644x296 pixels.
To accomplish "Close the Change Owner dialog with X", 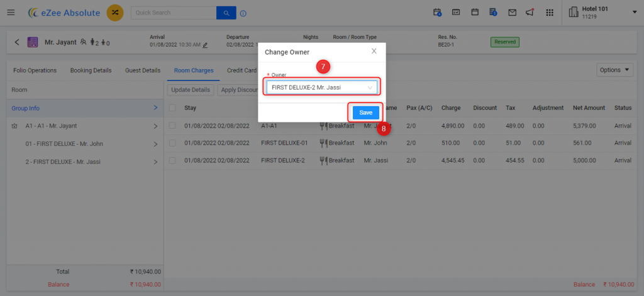I will pyautogui.click(x=374, y=52).
